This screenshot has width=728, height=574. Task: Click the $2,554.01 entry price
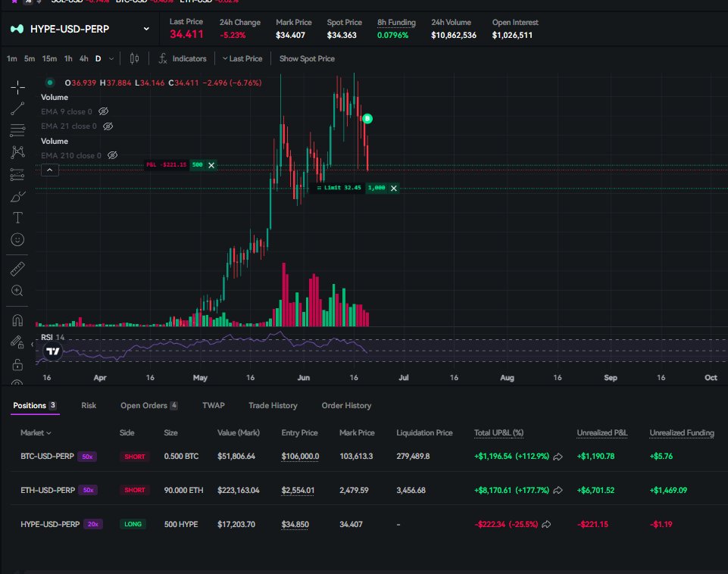[x=298, y=491]
